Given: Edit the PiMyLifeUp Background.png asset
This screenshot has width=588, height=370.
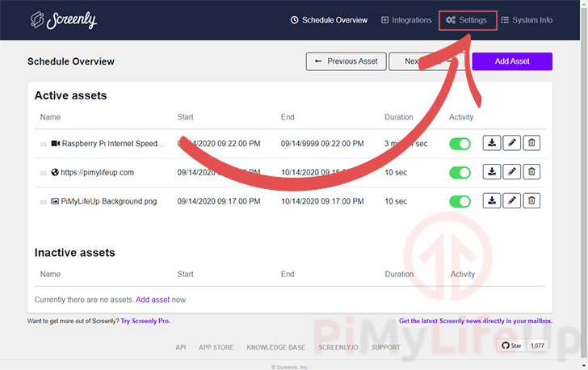Looking at the screenshot, I should point(512,201).
